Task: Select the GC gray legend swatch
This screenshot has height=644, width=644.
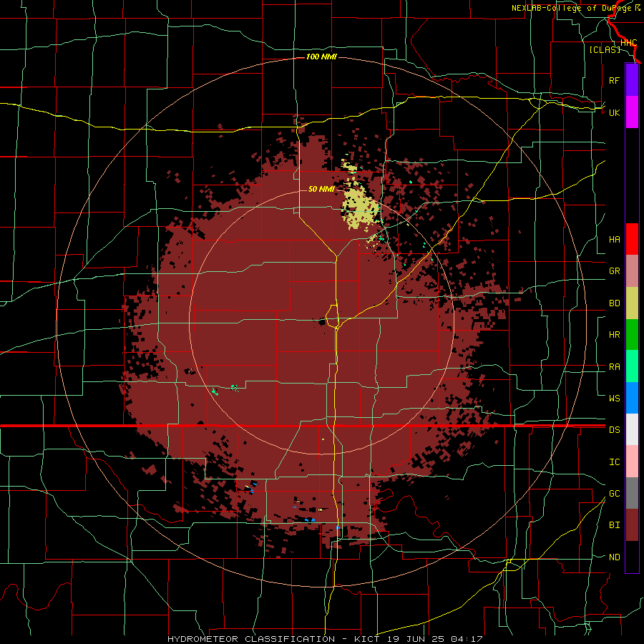Action: pos(632,493)
